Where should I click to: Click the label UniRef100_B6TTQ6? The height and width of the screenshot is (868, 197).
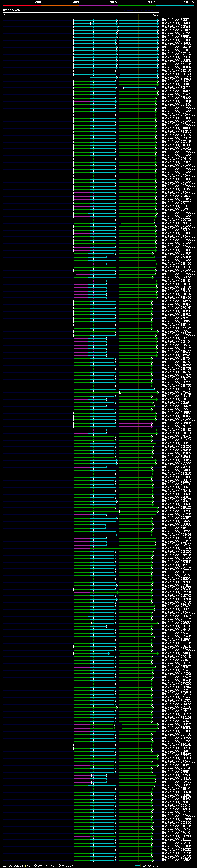pyautogui.click(x=177, y=64)
